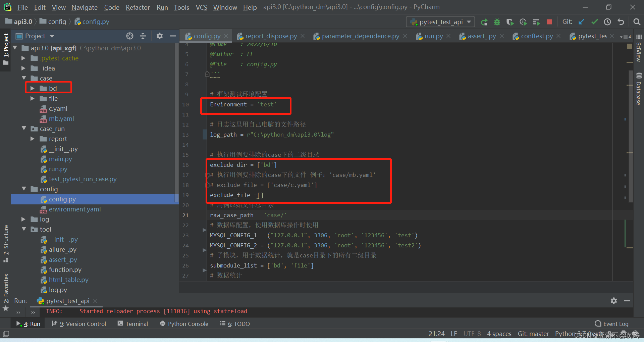Click line number 21 in gutter
The width and height of the screenshot is (644, 342).
[185, 215]
